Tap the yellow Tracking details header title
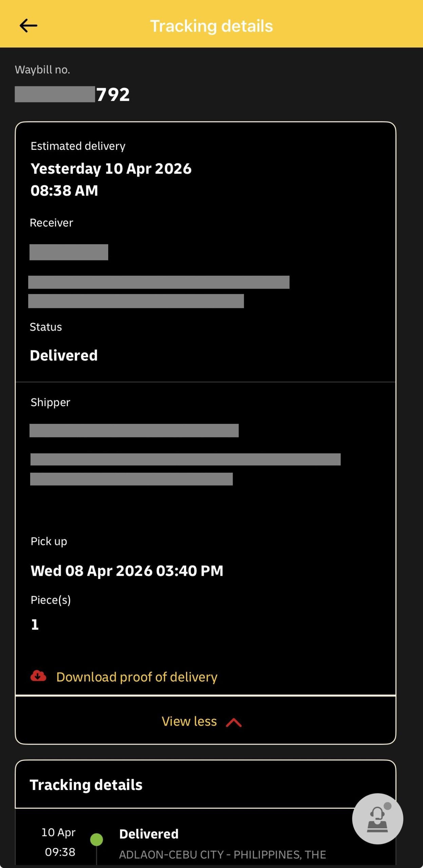423x868 pixels. (211, 26)
